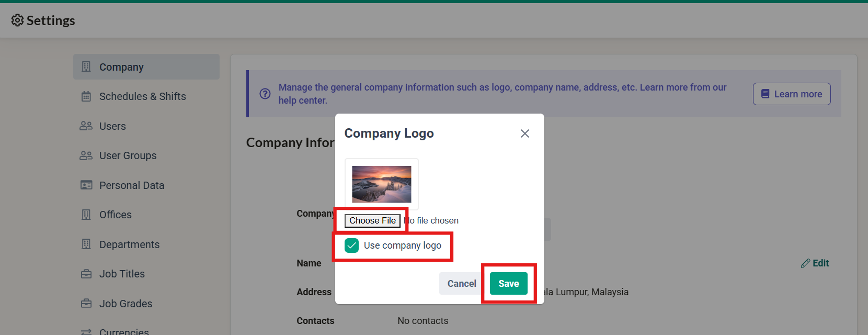Uncheck the Use company logo checkbox

pos(352,245)
